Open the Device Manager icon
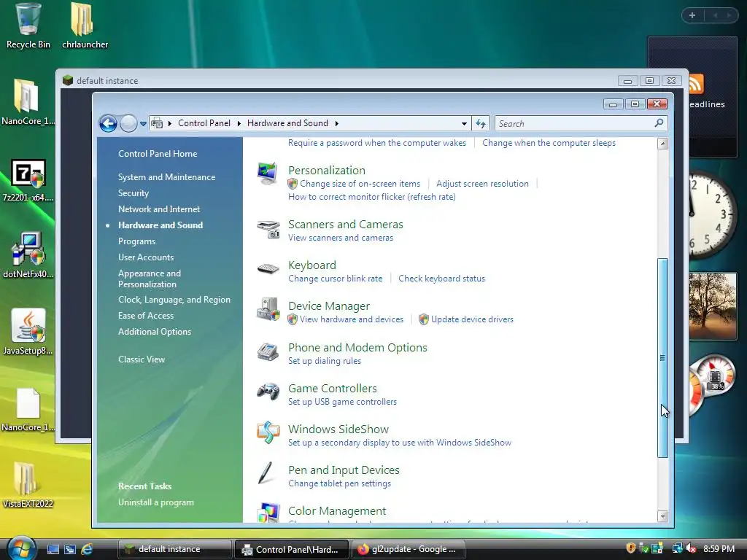 tap(268, 309)
